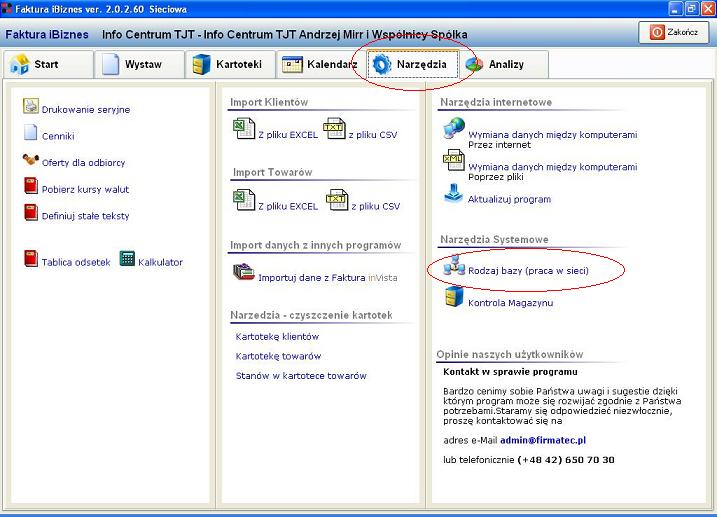
Task: Click the phone number (+48 42) 650 70 30
Action: point(566,460)
